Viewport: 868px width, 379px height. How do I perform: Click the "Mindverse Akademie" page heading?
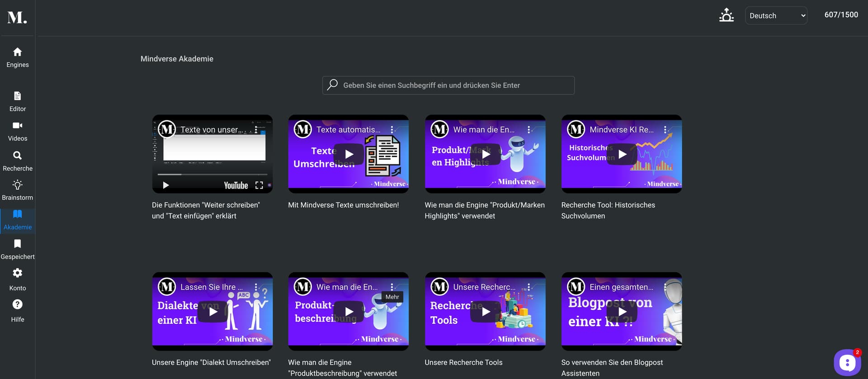(177, 59)
